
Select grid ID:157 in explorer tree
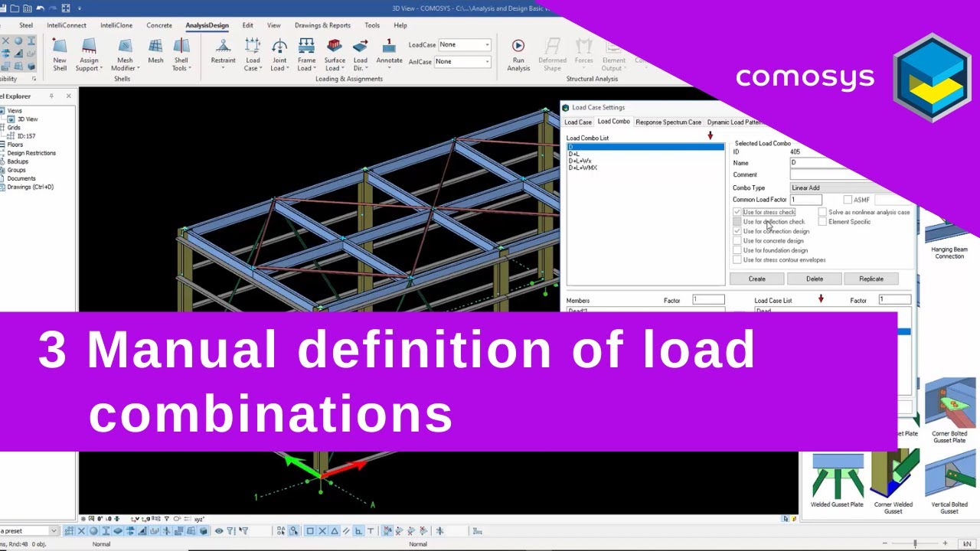point(26,136)
